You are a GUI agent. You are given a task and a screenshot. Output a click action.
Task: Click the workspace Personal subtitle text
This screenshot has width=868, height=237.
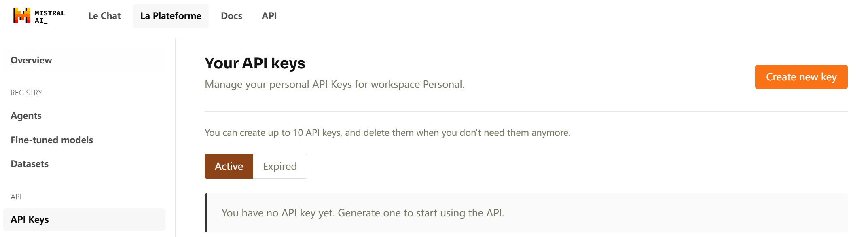click(x=334, y=84)
